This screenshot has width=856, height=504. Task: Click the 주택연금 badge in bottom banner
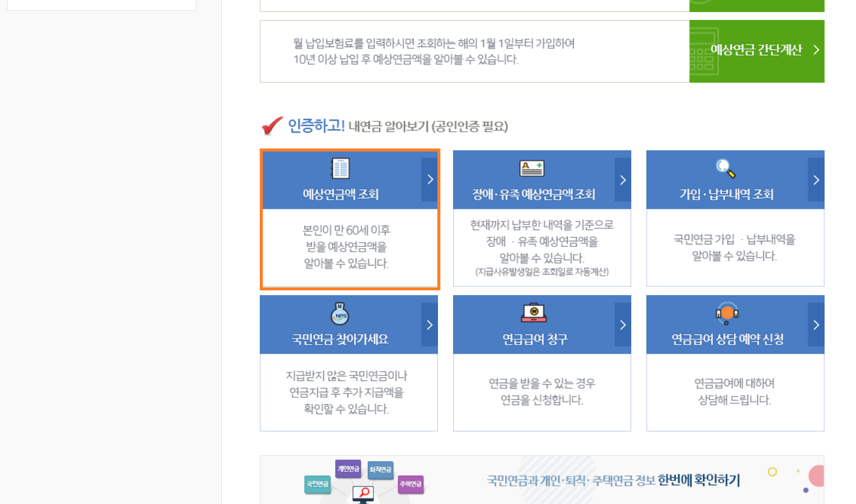(410, 483)
